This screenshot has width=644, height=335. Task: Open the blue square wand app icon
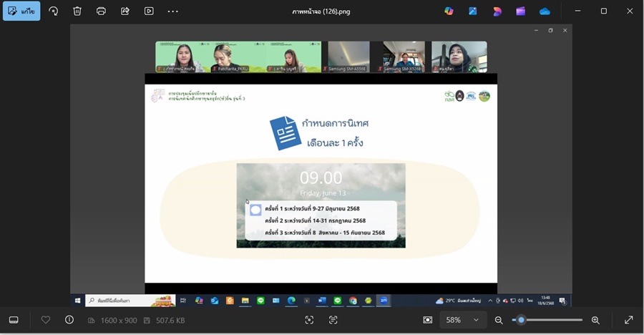click(473, 11)
